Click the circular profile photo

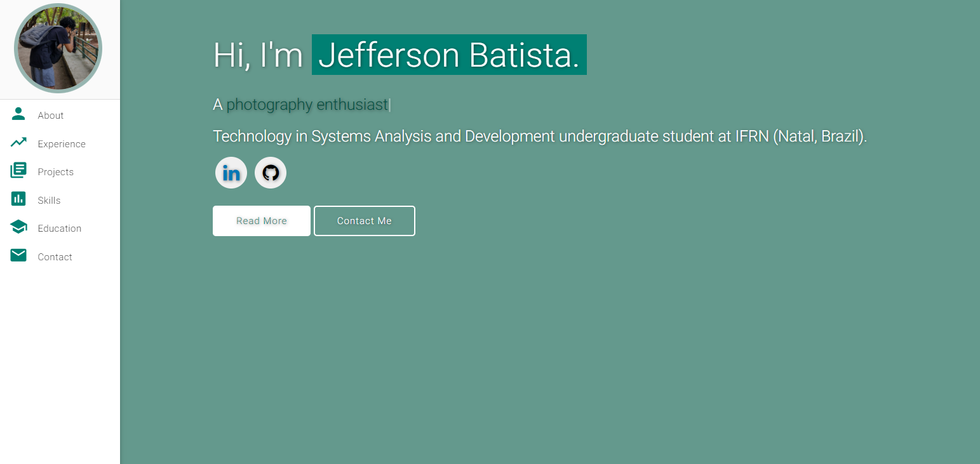[57, 48]
